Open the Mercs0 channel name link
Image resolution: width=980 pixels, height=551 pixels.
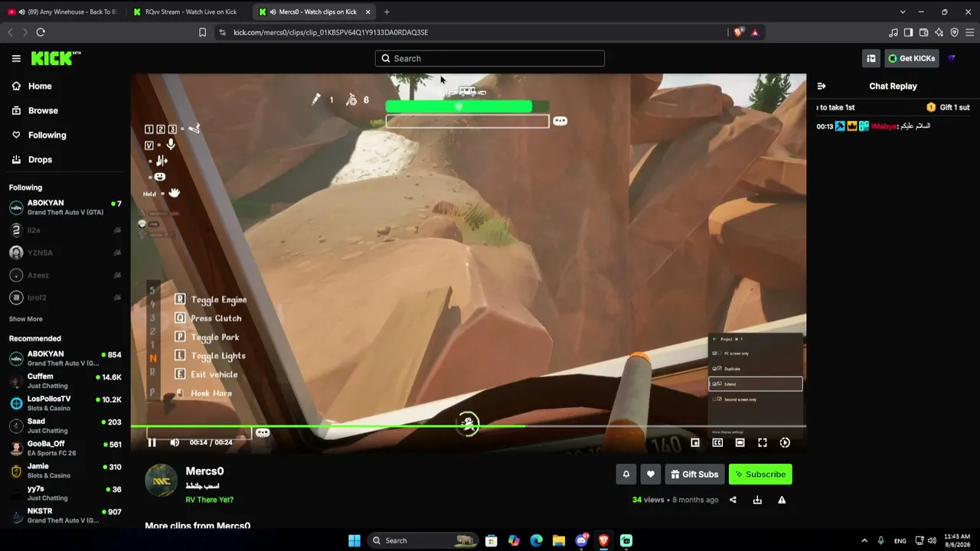pos(204,471)
